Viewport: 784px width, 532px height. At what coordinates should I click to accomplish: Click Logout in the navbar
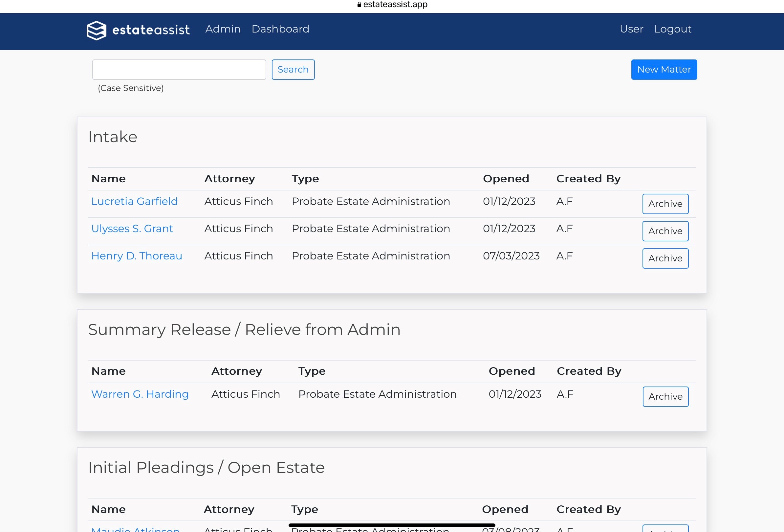[673, 29]
